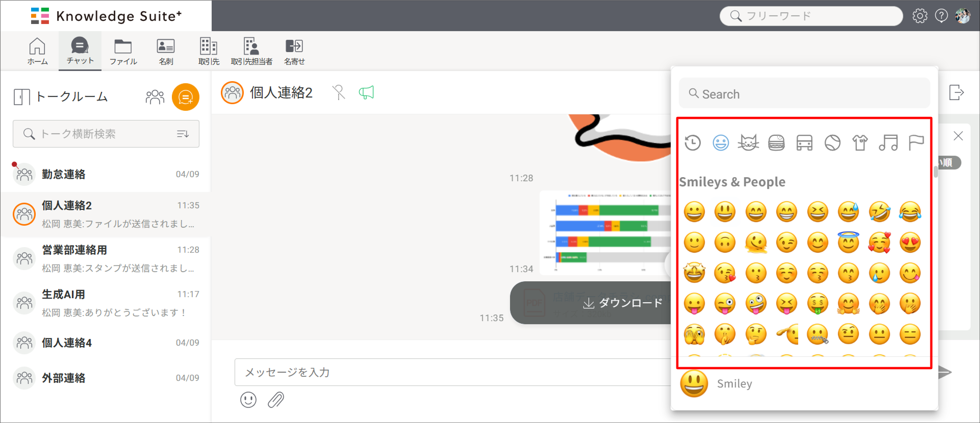Open the 個人連絡4 talk room

[106, 343]
